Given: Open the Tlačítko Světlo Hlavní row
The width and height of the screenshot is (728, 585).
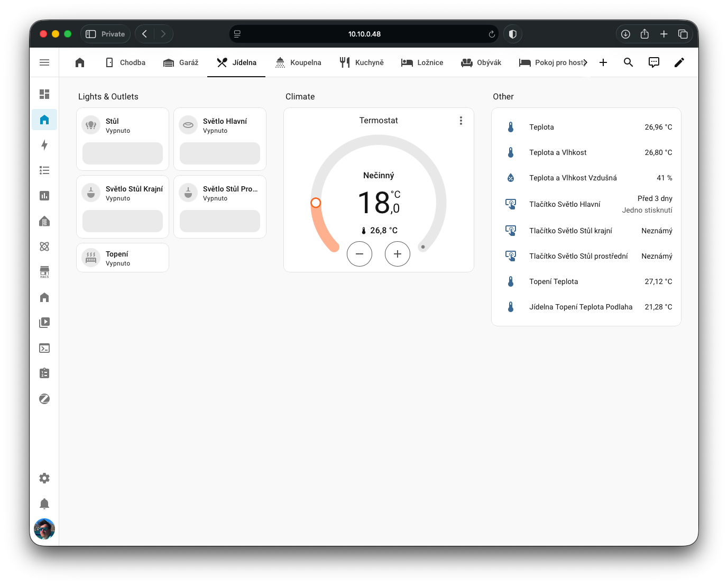Looking at the screenshot, I should (x=586, y=204).
